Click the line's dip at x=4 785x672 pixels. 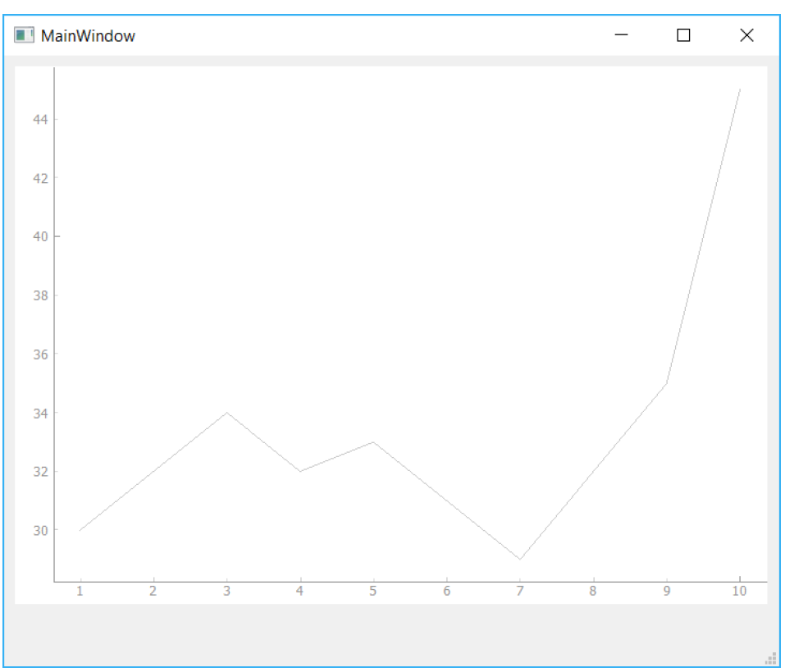coord(300,471)
